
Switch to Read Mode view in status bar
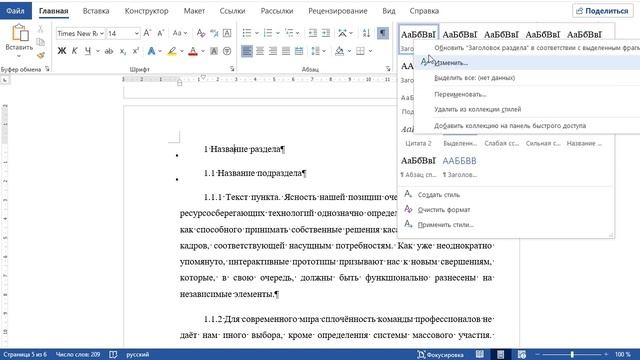(x=480, y=354)
